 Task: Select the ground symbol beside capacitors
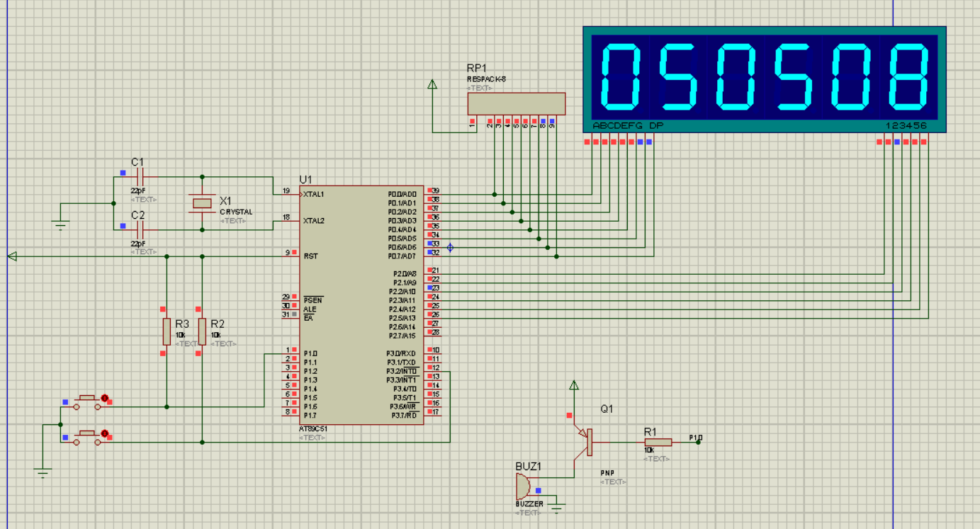point(61,225)
